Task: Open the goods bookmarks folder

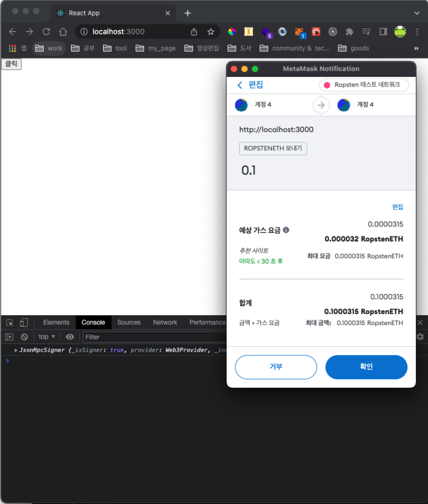Action: point(353,48)
